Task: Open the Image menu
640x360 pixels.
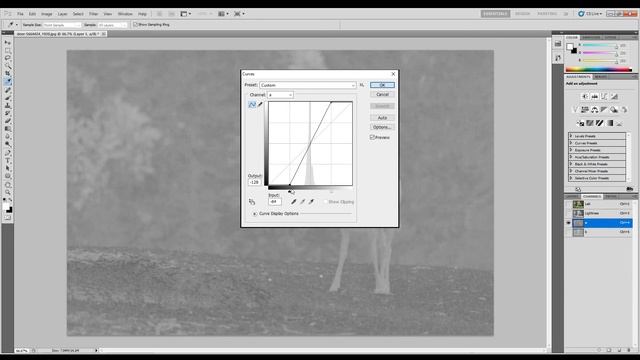Action: tap(47, 14)
